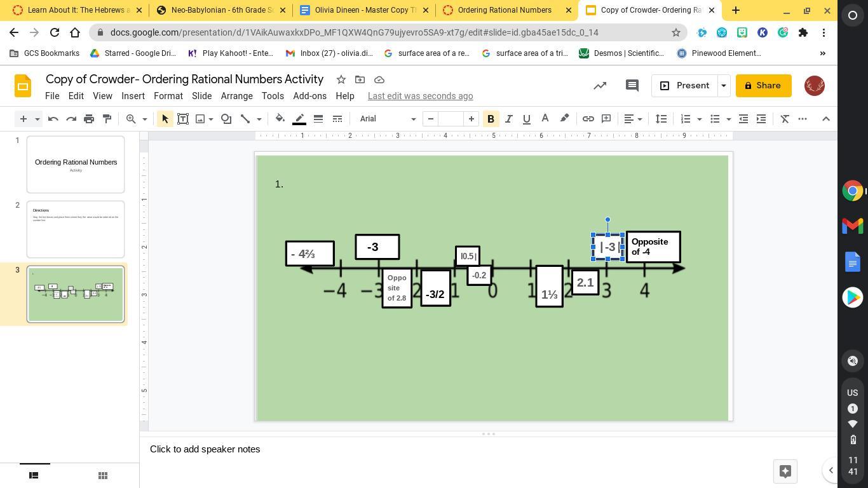Expand the Present options arrow

(x=723, y=86)
